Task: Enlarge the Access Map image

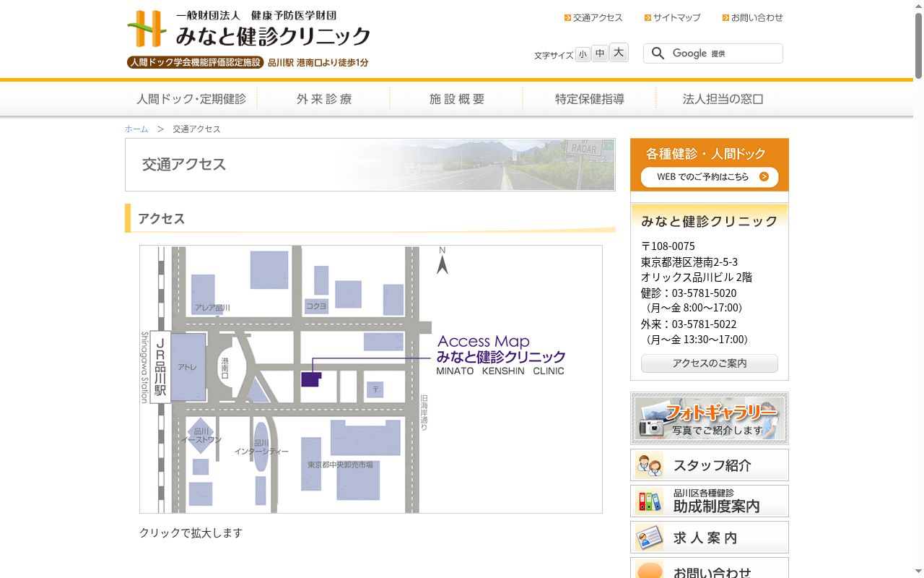Action: (x=371, y=379)
